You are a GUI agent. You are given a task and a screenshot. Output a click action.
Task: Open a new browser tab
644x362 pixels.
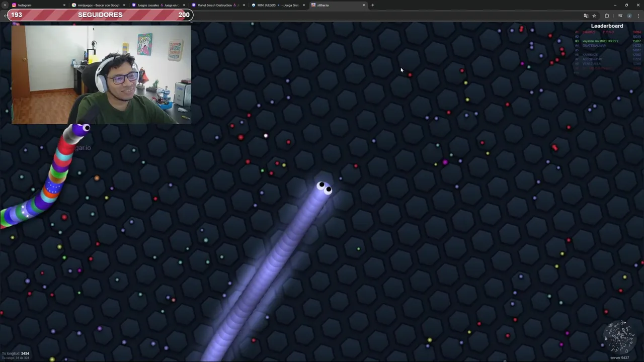pyautogui.click(x=373, y=5)
